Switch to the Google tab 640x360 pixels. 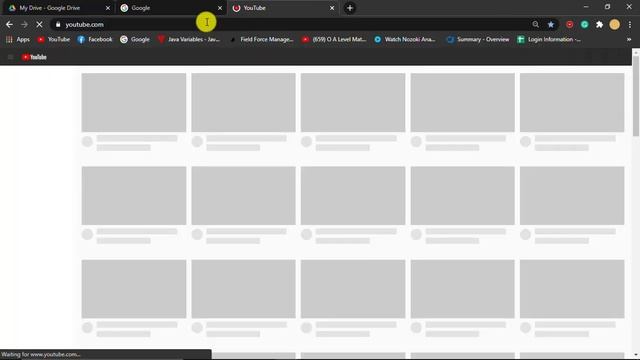click(171, 8)
